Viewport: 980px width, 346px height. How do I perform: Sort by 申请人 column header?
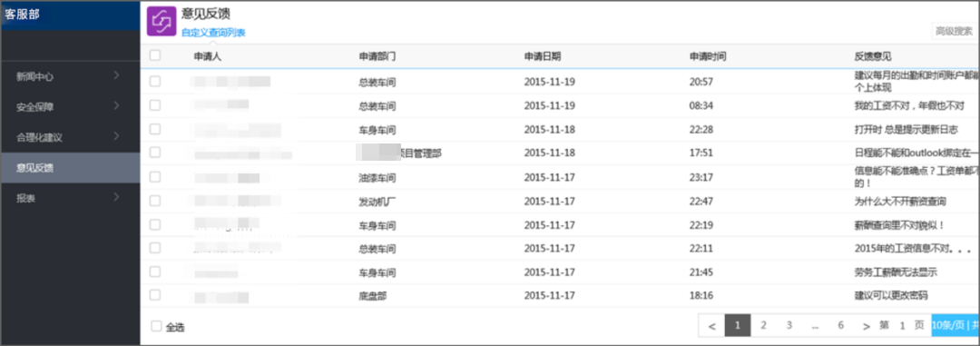tap(208, 56)
